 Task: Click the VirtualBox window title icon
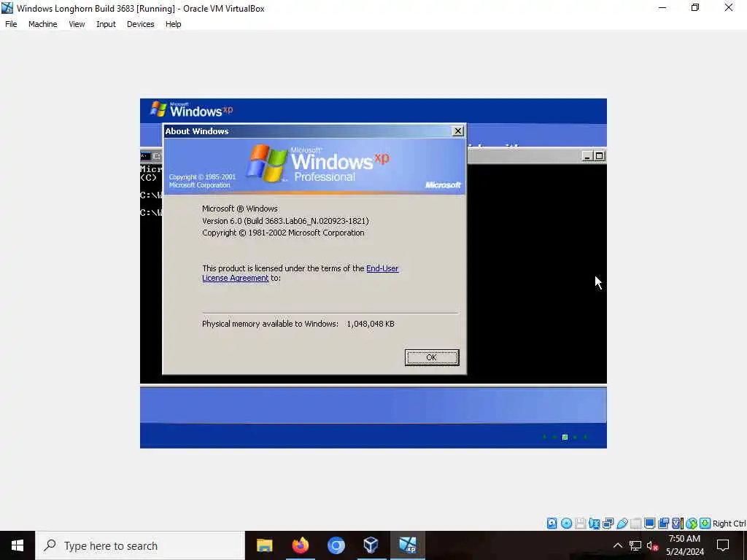7,8
